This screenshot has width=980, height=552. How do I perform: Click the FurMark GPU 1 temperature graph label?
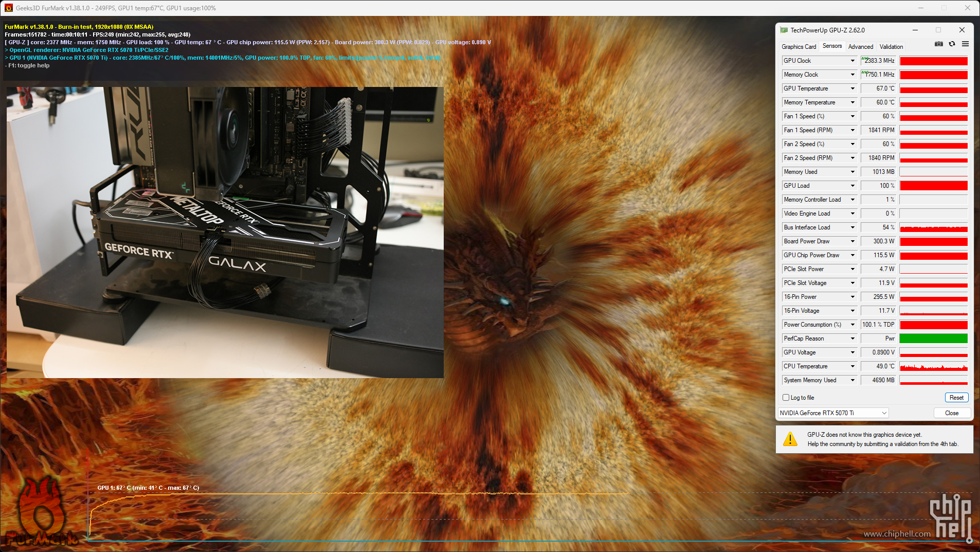pyautogui.click(x=148, y=488)
